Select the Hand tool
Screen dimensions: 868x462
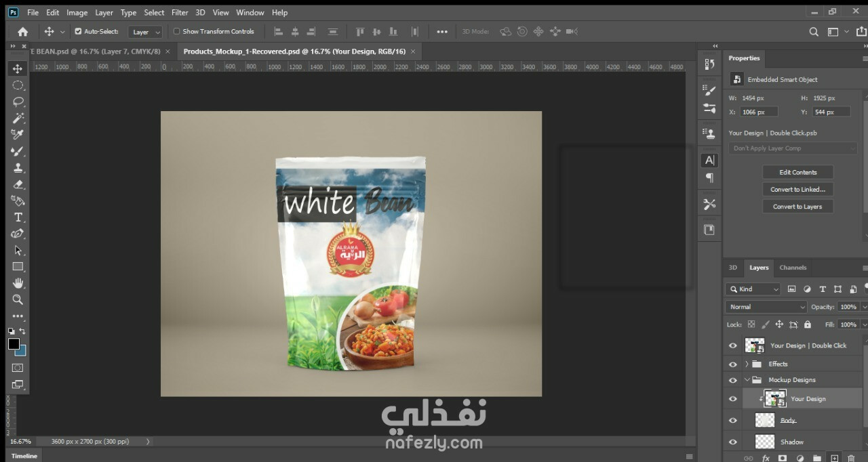tap(18, 282)
